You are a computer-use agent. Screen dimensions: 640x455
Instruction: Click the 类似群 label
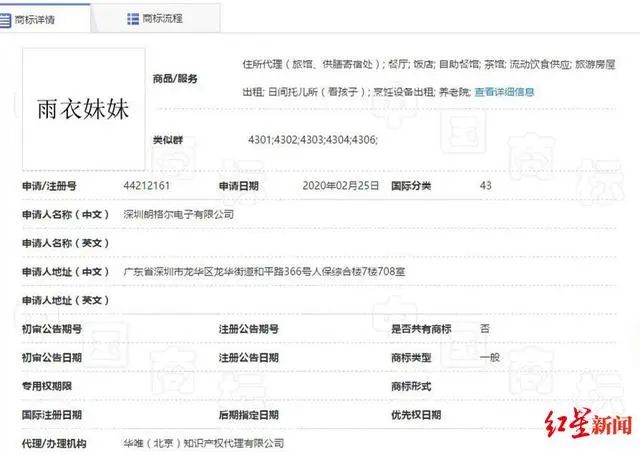coord(168,140)
